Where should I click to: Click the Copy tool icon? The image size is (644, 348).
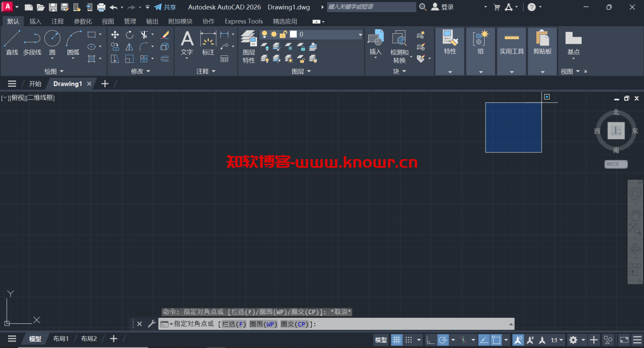pyautogui.click(x=115, y=47)
